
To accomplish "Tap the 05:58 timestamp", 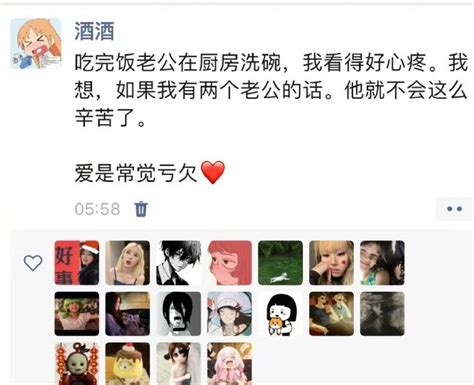I will pyautogui.click(x=97, y=209).
